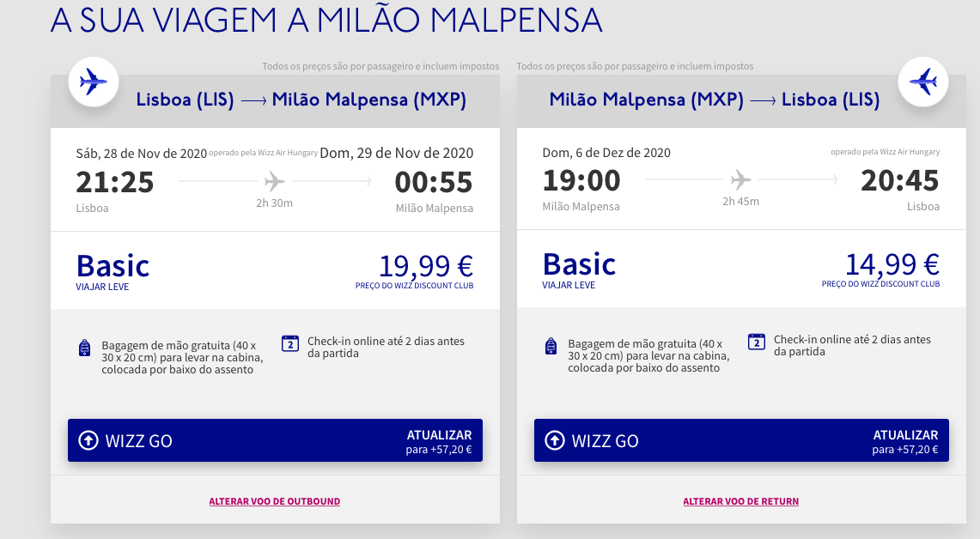980x539 pixels.
Task: Click the outbound online check-in calendar icon
Action: [x=290, y=343]
